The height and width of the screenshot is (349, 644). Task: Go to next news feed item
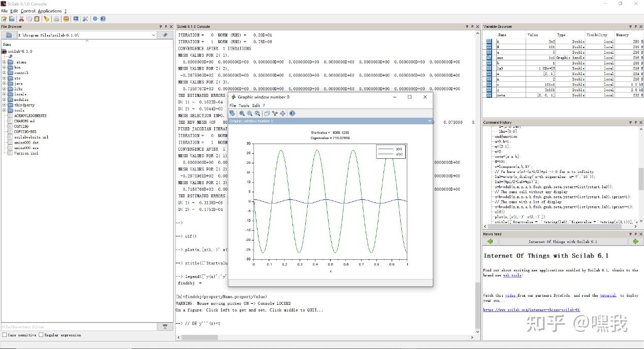coord(635,241)
